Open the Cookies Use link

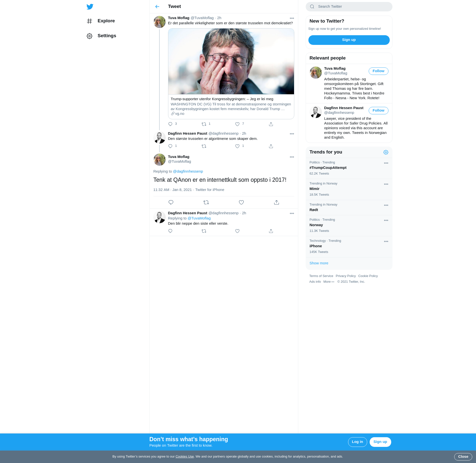pos(184,457)
